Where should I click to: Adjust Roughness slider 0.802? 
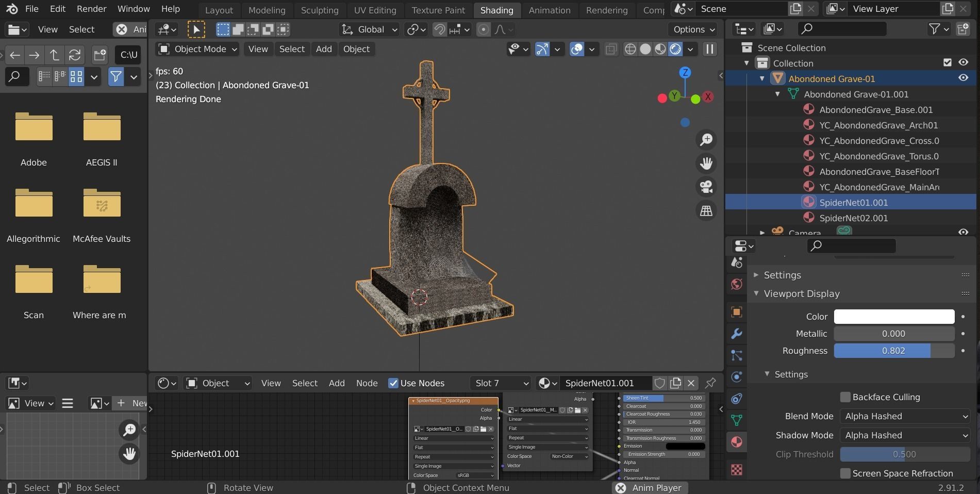(894, 351)
